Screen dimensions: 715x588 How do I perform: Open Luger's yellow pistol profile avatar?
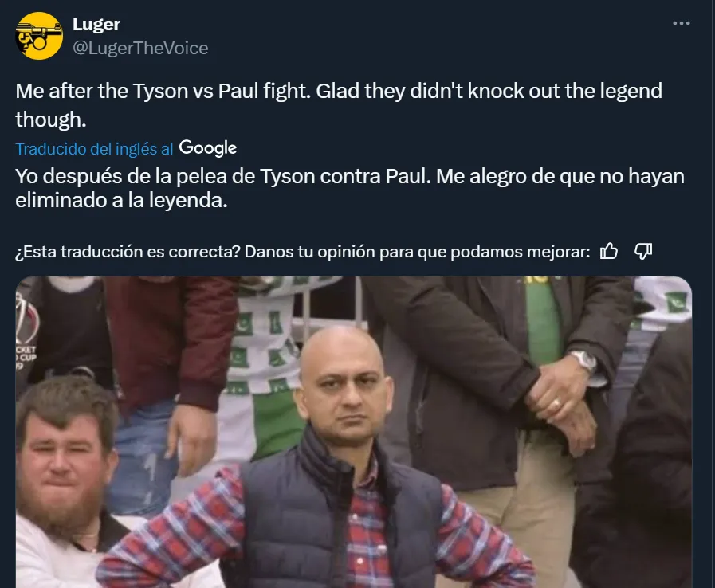39,36
